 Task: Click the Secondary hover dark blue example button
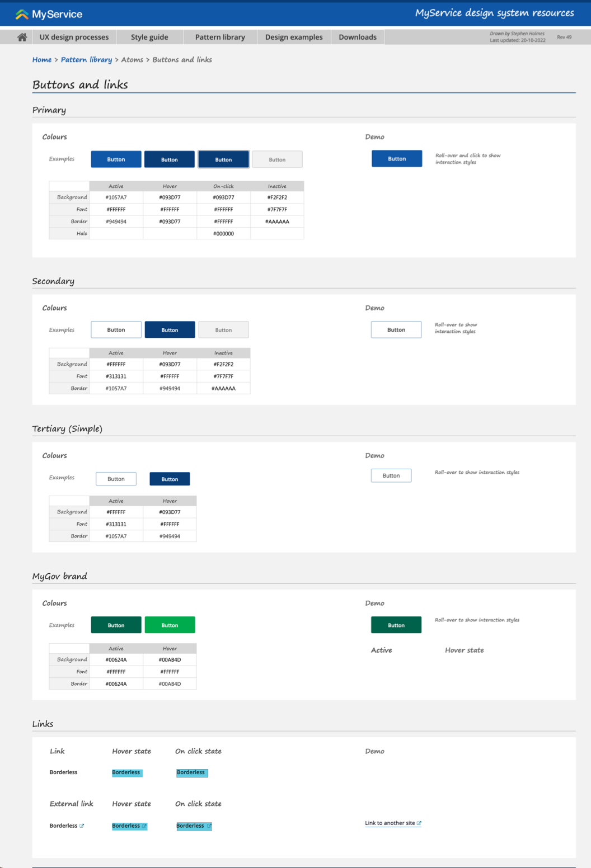pos(170,330)
